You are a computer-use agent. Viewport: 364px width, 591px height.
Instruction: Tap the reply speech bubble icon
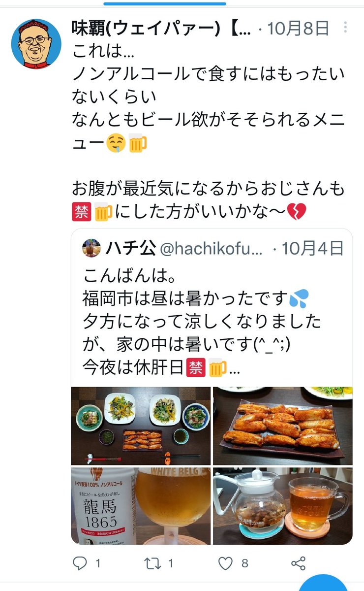[80, 563]
